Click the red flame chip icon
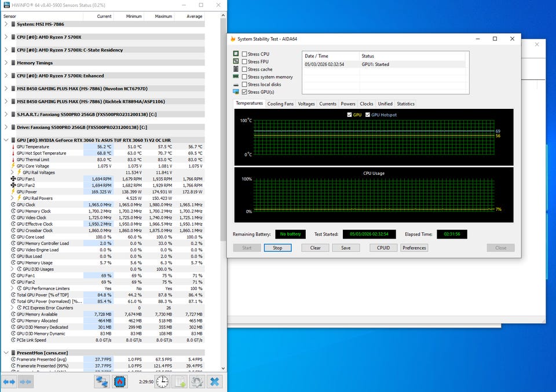The width and height of the screenshot is (556, 392). tap(120, 382)
